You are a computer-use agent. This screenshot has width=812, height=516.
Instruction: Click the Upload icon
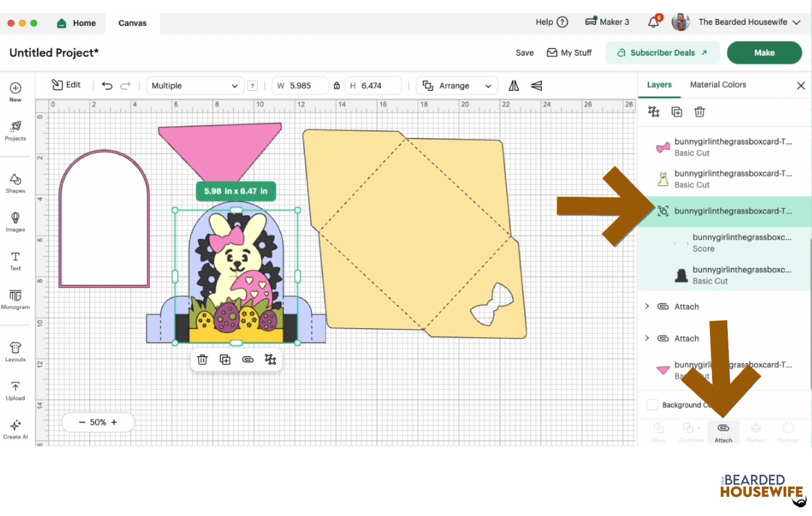click(x=15, y=390)
